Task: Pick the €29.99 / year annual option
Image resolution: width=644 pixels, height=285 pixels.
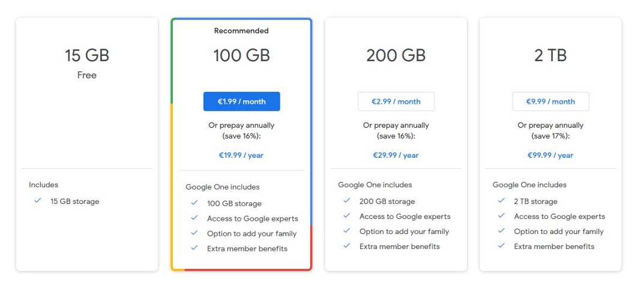Action: tap(396, 155)
